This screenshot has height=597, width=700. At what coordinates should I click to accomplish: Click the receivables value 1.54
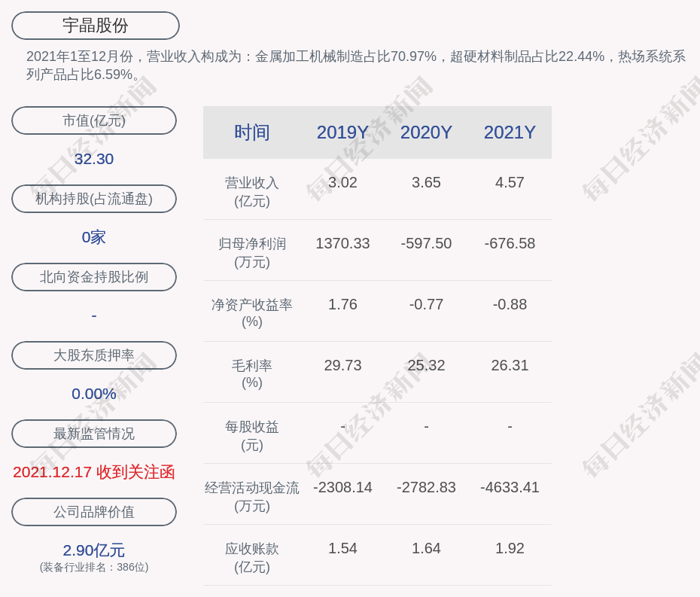(343, 548)
